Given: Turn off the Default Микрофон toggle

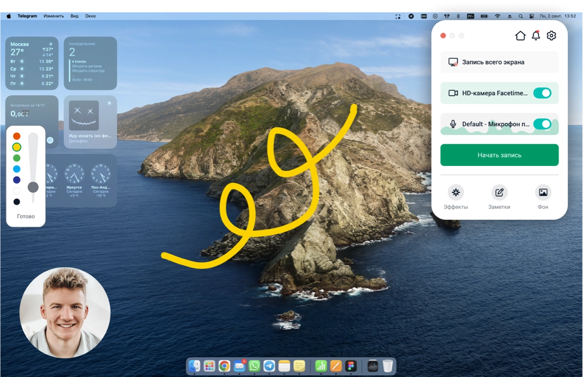Looking at the screenshot, I should point(542,124).
